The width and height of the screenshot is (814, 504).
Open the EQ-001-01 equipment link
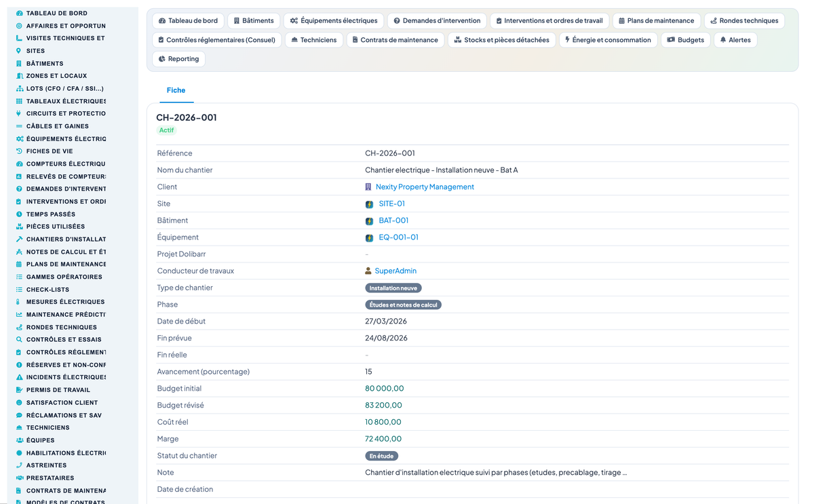tap(399, 237)
